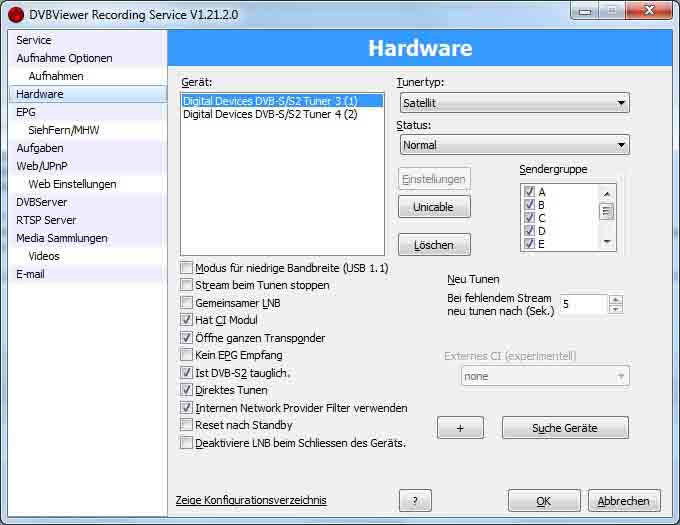680x525 pixels.
Task: Uncheck Sendergruppe A in the list
Action: click(x=529, y=192)
